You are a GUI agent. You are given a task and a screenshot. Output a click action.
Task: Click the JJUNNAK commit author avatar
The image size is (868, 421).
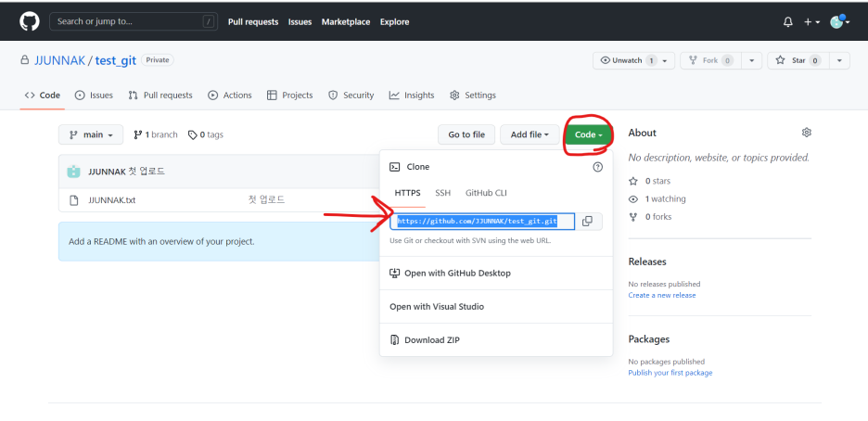click(x=73, y=172)
